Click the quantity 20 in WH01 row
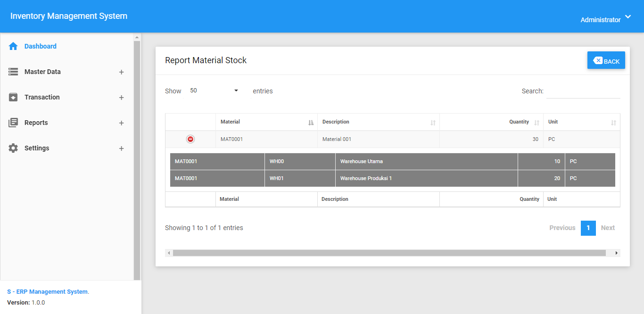The height and width of the screenshot is (314, 644). tap(557, 178)
